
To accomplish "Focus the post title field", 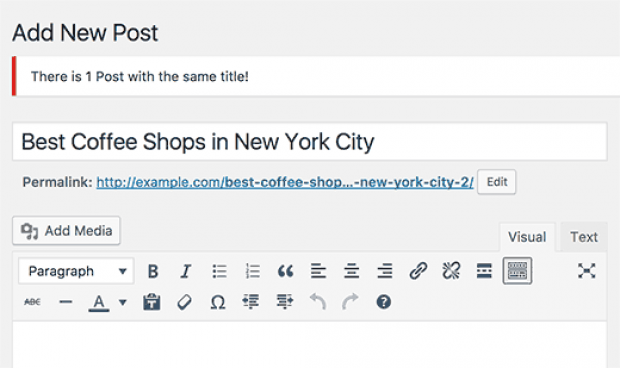I will click(x=310, y=142).
